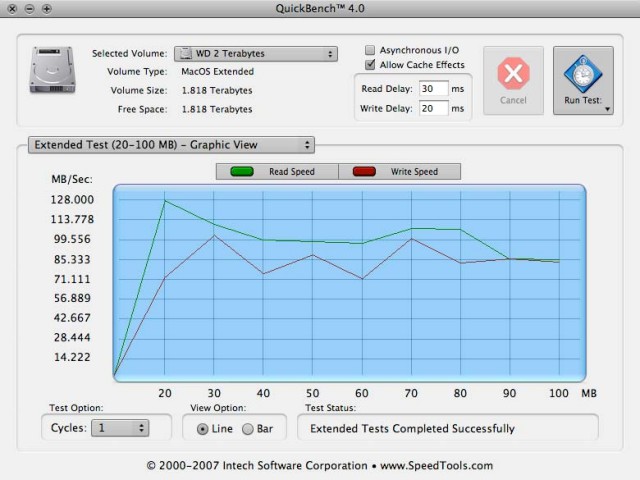
Task: Click the Cancel label
Action: [513, 100]
